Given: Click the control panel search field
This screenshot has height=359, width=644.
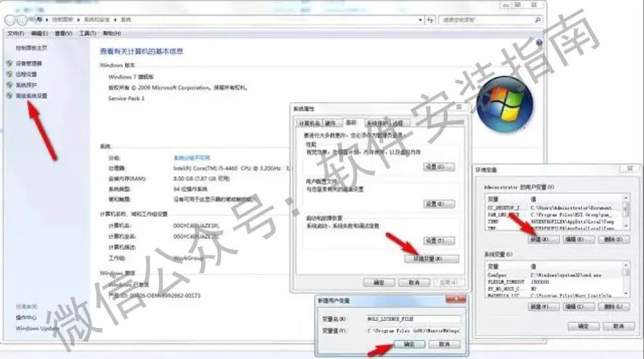Looking at the screenshot, I should click(487, 20).
